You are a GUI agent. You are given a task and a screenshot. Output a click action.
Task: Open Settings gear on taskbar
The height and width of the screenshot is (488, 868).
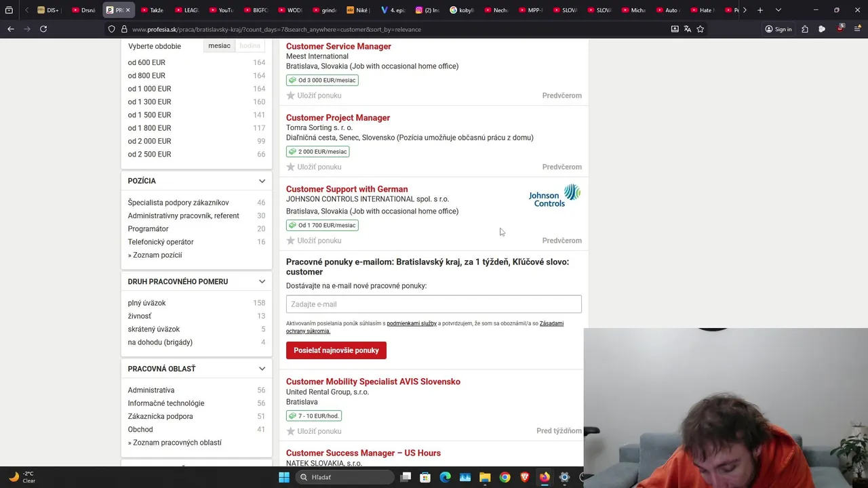(x=564, y=477)
